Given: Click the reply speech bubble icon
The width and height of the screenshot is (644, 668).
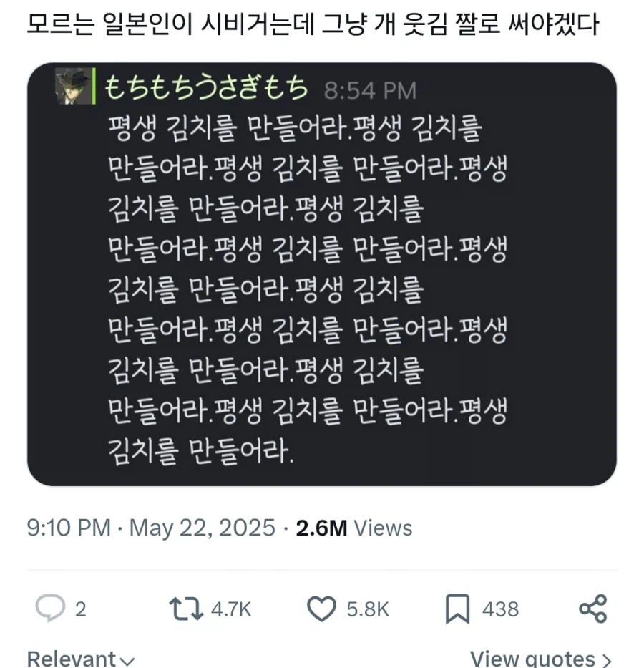Looking at the screenshot, I should (50, 609).
